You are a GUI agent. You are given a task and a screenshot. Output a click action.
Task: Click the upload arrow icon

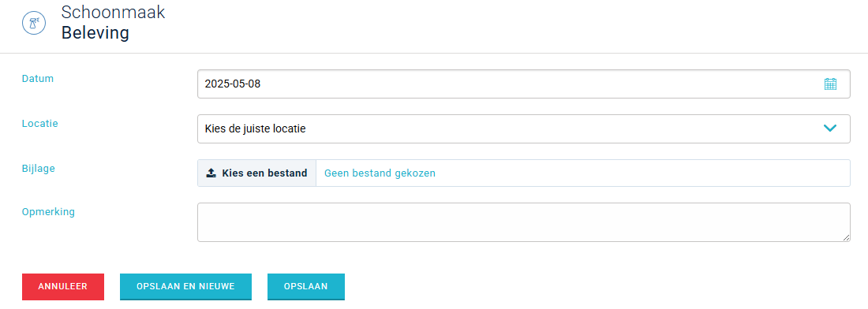click(211, 173)
